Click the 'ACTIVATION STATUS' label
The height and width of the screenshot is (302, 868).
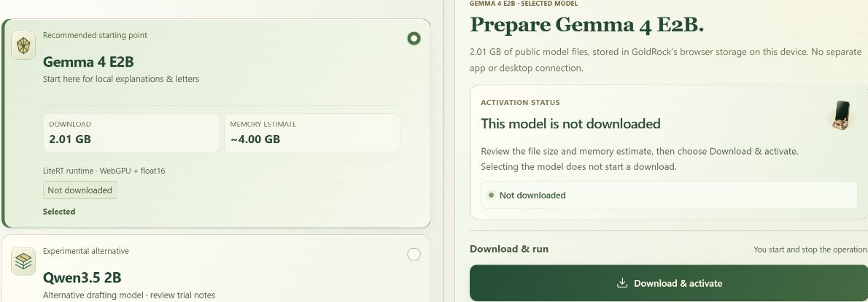tap(520, 102)
